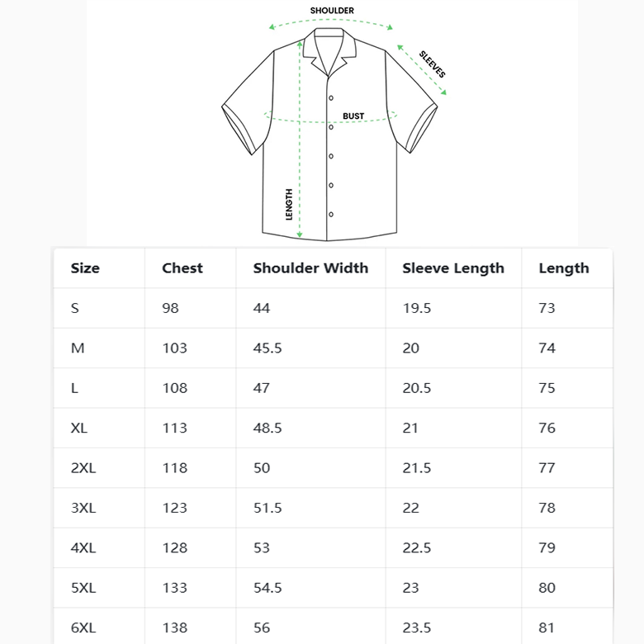Image resolution: width=644 pixels, height=644 pixels.
Task: Select the 3XL size row label
Action: [x=83, y=508]
